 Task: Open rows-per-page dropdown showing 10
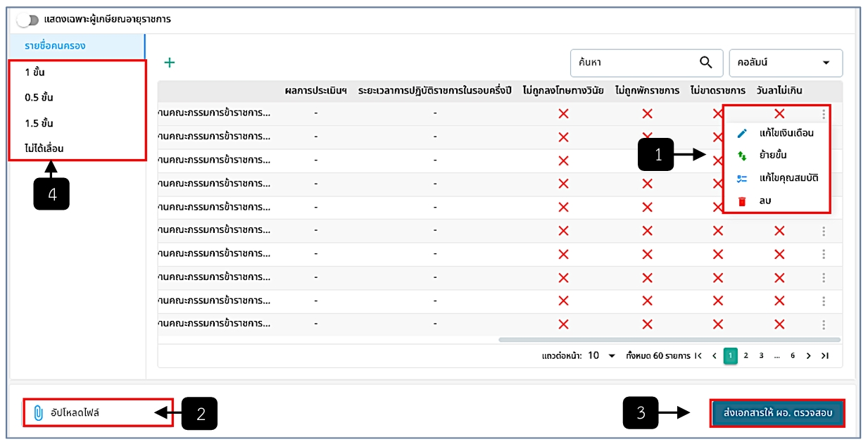[601, 356]
